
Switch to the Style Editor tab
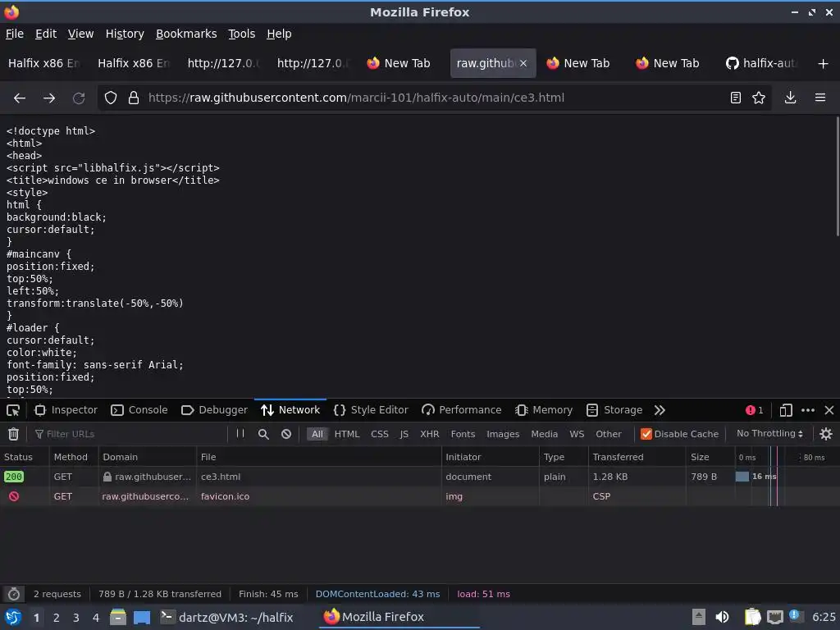(x=371, y=410)
